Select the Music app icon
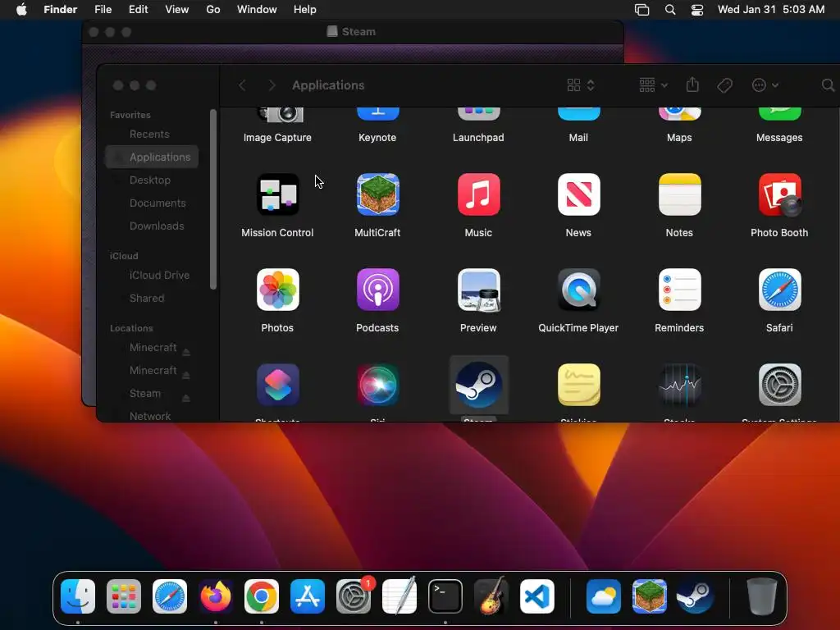Image resolution: width=840 pixels, height=630 pixels. tap(478, 194)
